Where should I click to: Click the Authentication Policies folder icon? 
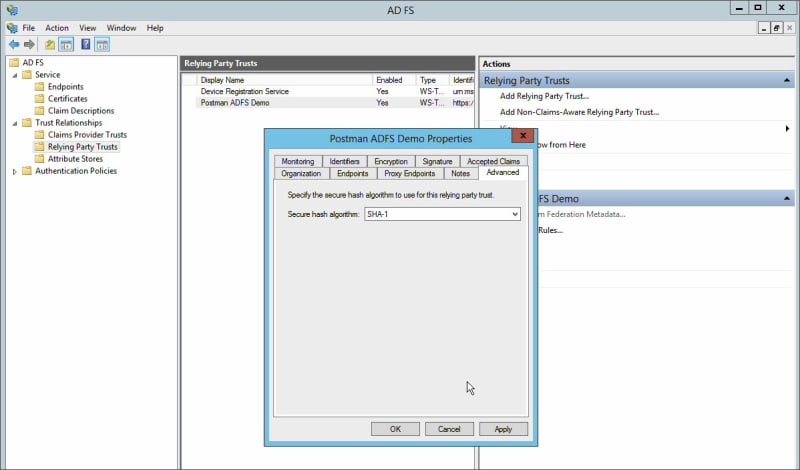27,171
